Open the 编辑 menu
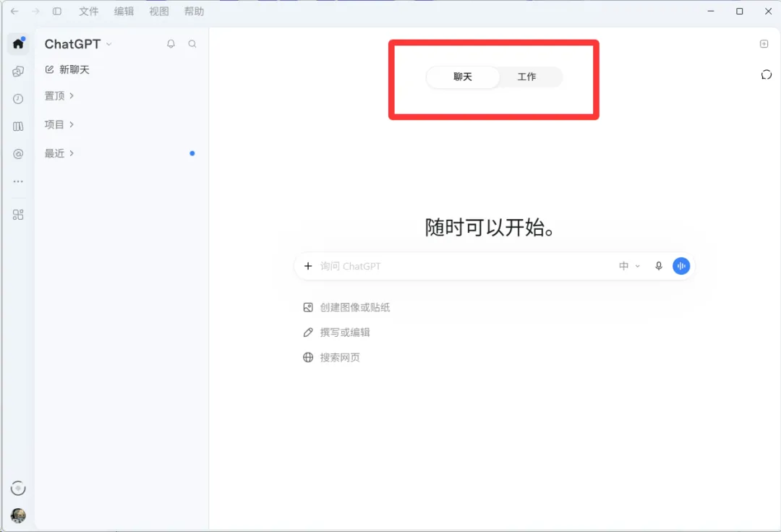 (x=124, y=11)
